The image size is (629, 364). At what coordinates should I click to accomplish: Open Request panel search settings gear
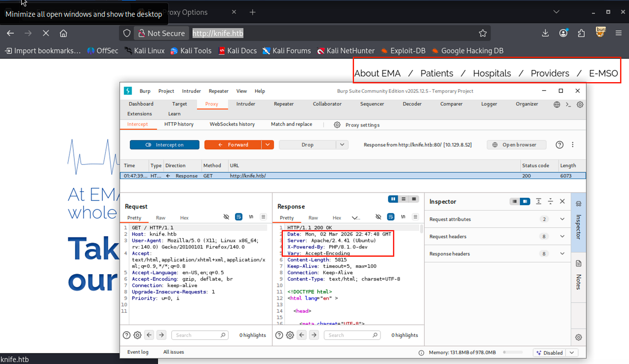(x=137, y=335)
